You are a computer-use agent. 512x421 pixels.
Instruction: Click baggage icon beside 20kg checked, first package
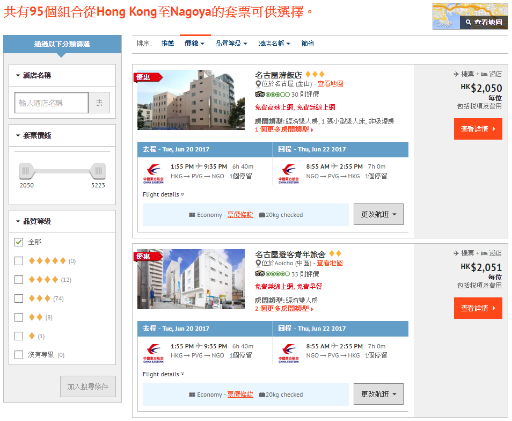tap(262, 215)
